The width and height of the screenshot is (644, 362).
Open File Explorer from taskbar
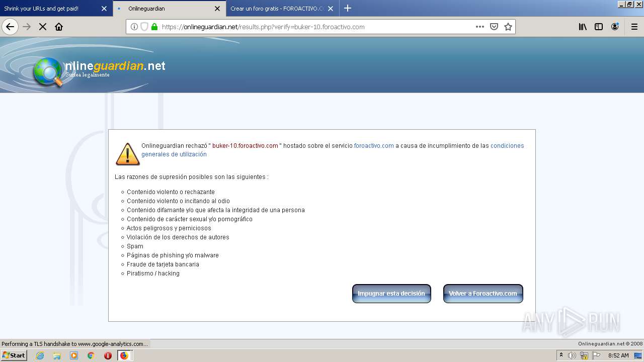point(57,355)
